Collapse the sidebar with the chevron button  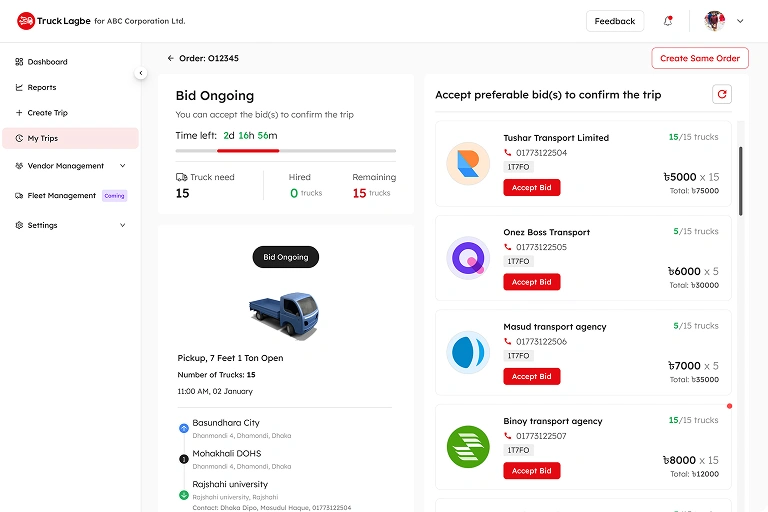(141, 73)
